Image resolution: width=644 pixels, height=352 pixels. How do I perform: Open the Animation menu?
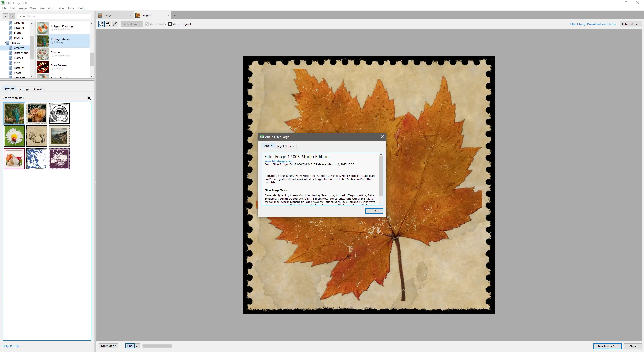(x=47, y=8)
